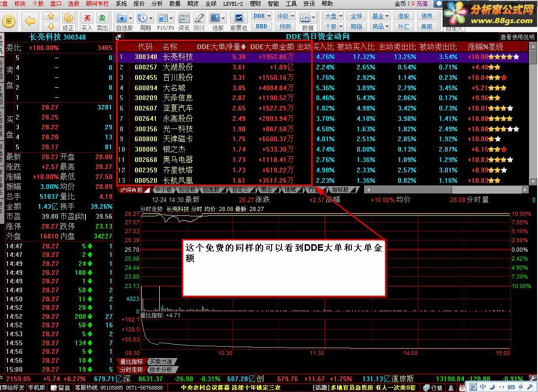Viewport: 538px width, 392px height.
Task: Open the 自选股 watchlist icon
Action: pyautogui.click(x=121, y=18)
